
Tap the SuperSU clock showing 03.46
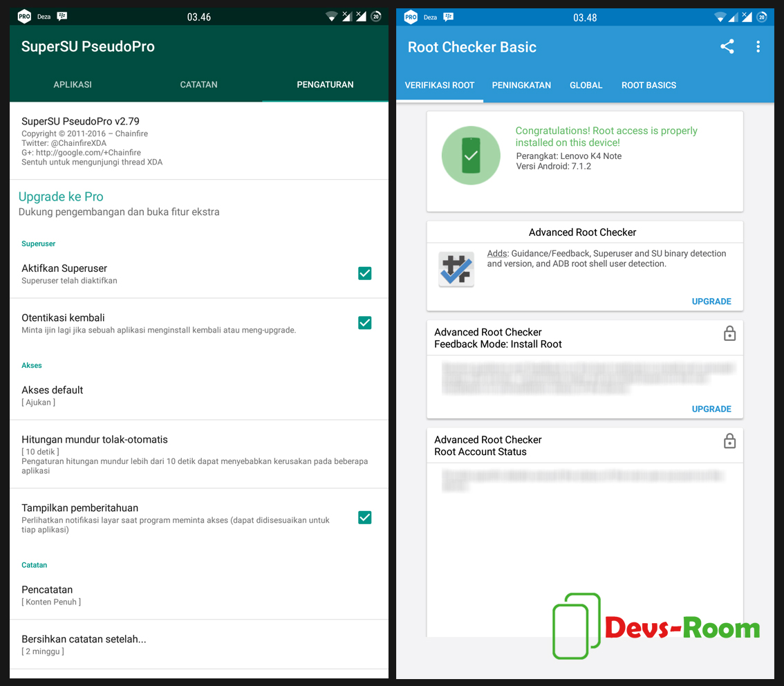click(x=199, y=17)
